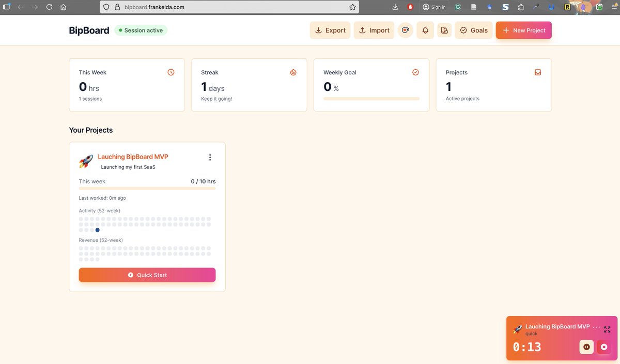Bookmark this page with the star

352,7
